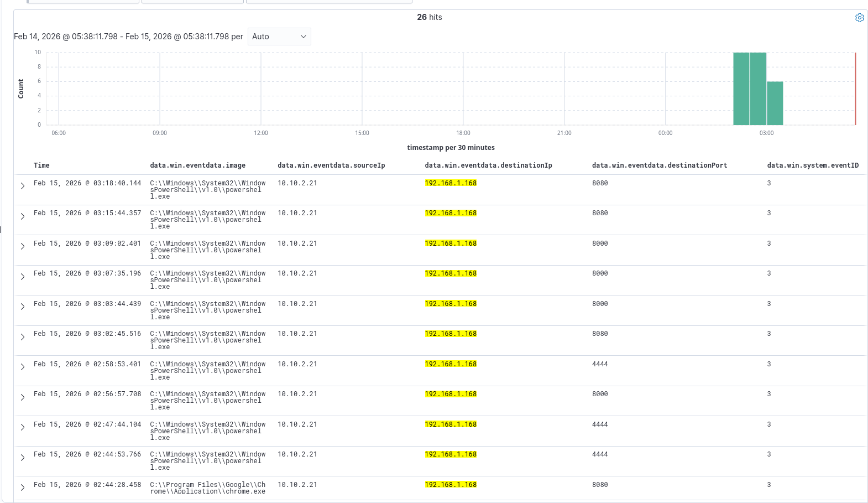Viewport: 868px width, 503px height.
Task: Expand the 03:18:40.144 log entry
Action: (23, 186)
